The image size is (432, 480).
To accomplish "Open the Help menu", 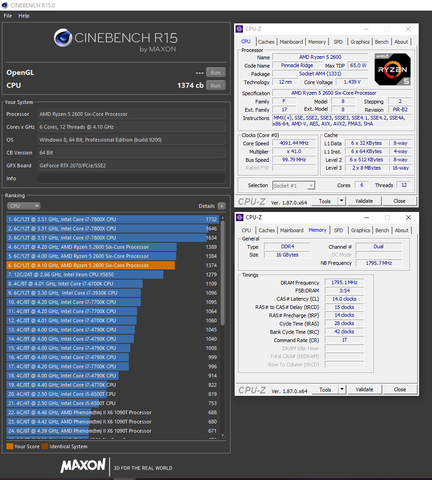I will [24, 16].
